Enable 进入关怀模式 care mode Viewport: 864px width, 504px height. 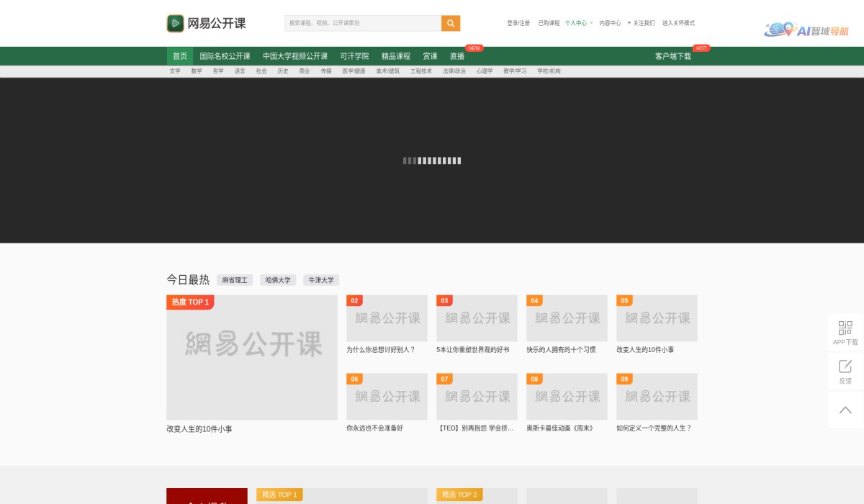[678, 23]
